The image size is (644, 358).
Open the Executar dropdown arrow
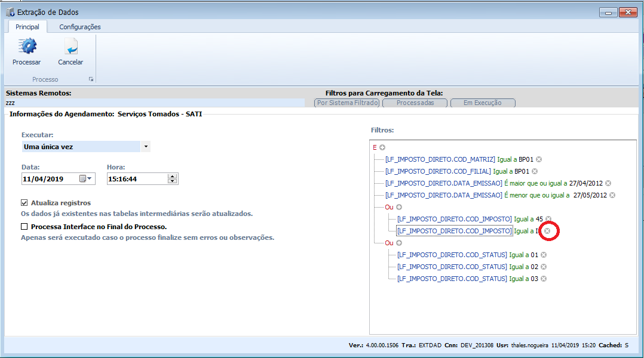point(146,146)
